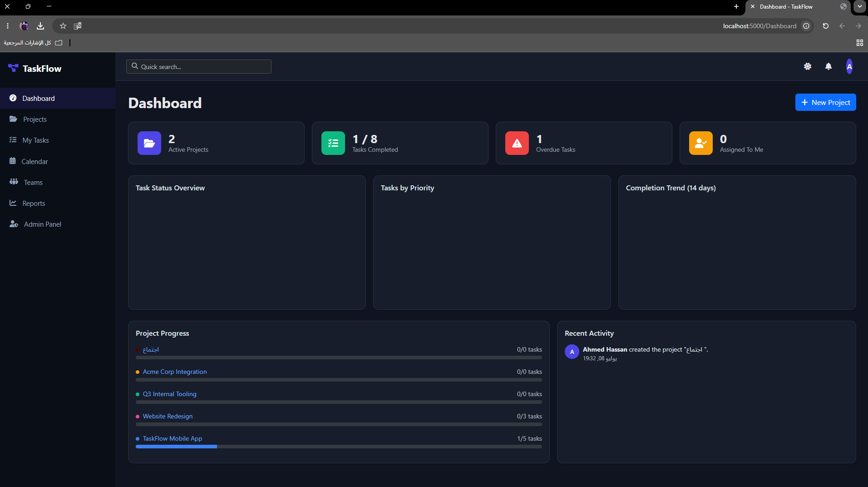Open Admin Panel in sidebar
868x487 pixels.
pos(58,224)
